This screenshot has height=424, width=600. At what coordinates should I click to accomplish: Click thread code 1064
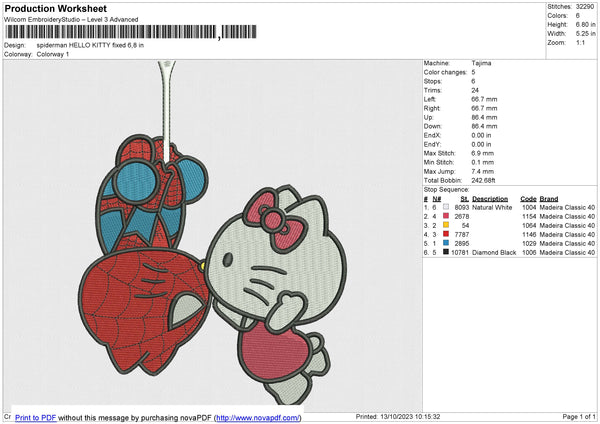529,225
